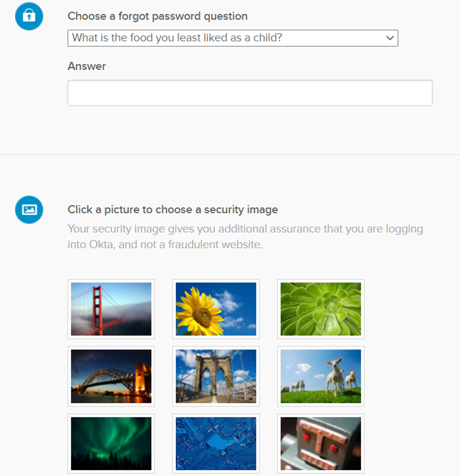The image size is (460, 476).
Task: Focus the Answer text field
Action: (x=250, y=93)
